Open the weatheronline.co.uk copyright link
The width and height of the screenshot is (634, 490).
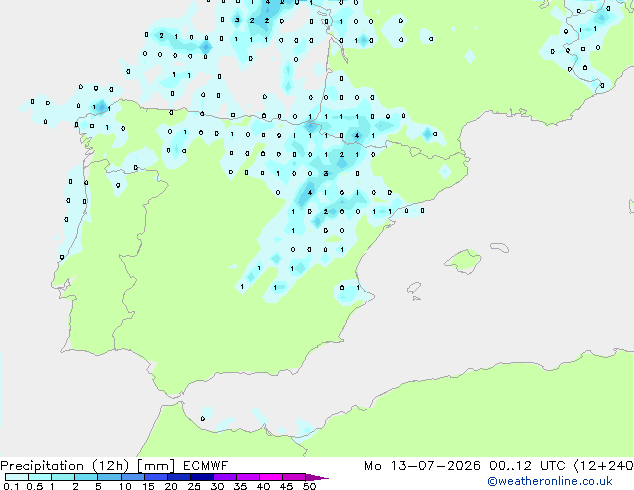click(x=550, y=481)
